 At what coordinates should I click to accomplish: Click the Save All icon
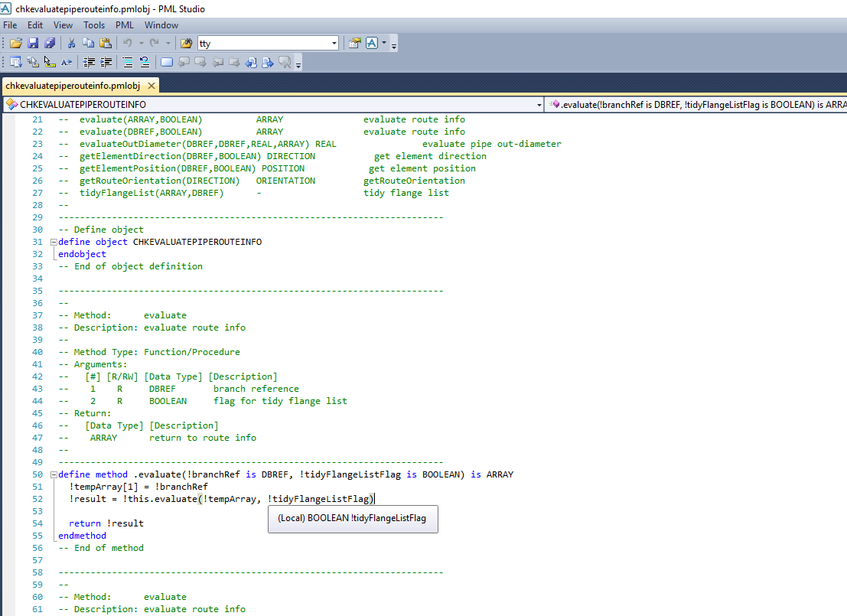(50, 43)
